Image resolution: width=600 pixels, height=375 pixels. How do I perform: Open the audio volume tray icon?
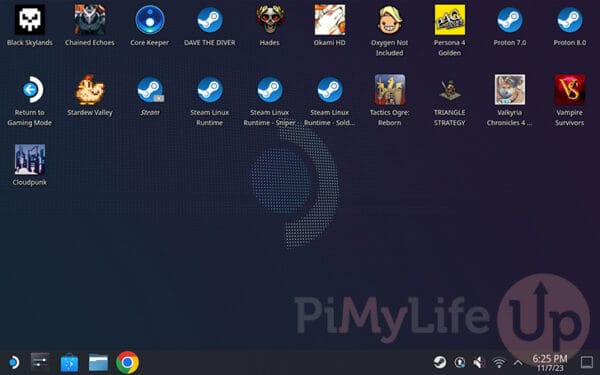(x=479, y=362)
